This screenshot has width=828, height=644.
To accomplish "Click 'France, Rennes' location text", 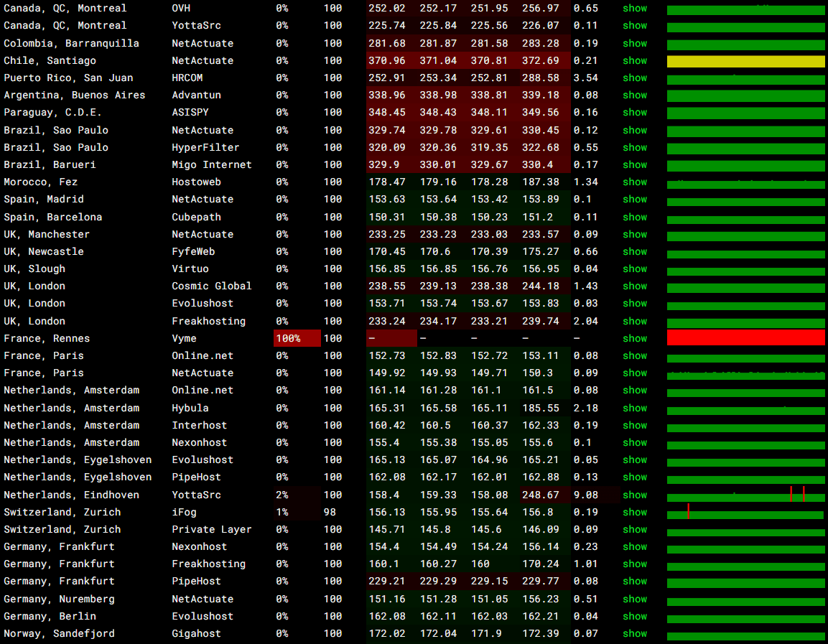I will point(47,338).
